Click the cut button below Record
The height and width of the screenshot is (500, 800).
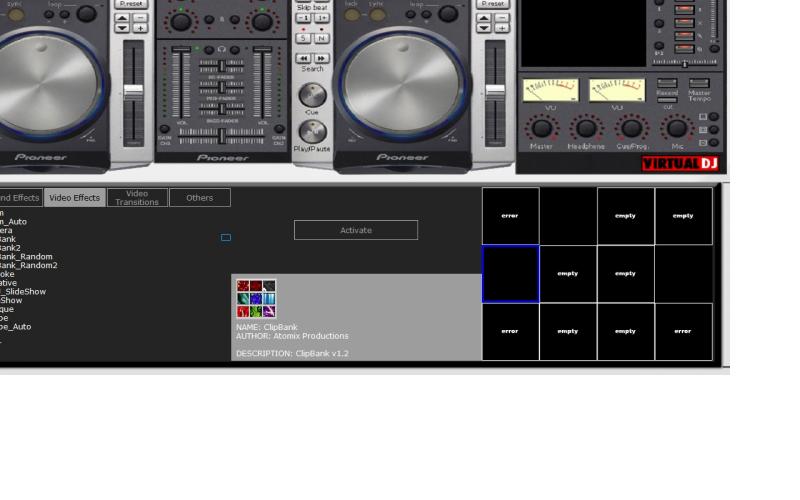[667, 101]
